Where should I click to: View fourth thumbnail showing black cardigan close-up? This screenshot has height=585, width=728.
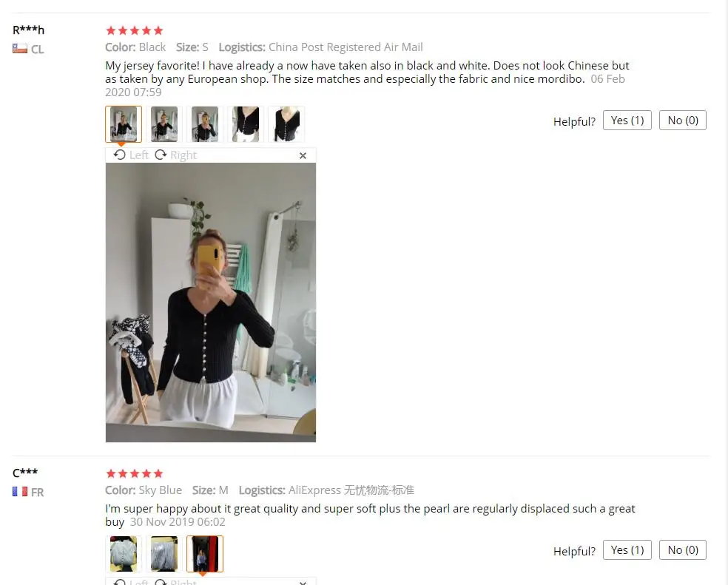coord(246,124)
